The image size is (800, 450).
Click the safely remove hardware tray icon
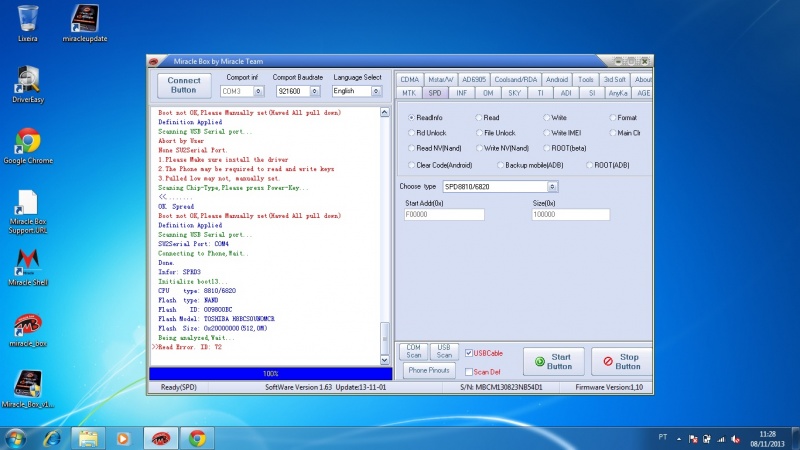pyautogui.click(x=707, y=439)
